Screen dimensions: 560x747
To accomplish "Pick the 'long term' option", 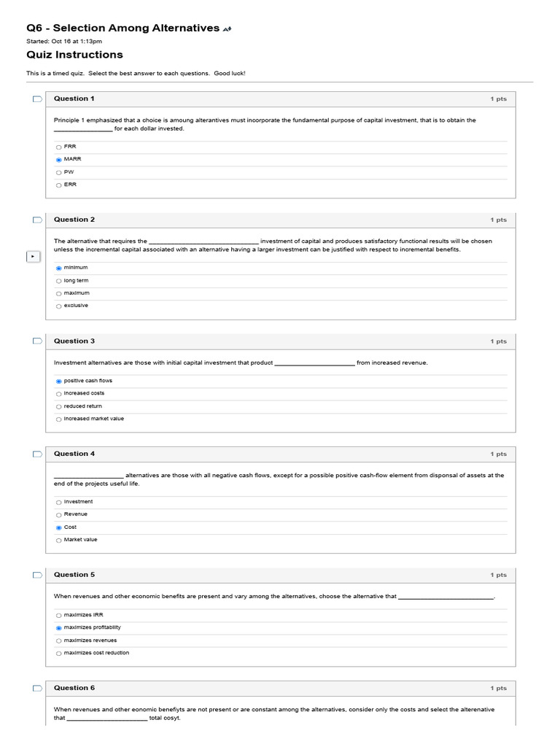I will [59, 281].
